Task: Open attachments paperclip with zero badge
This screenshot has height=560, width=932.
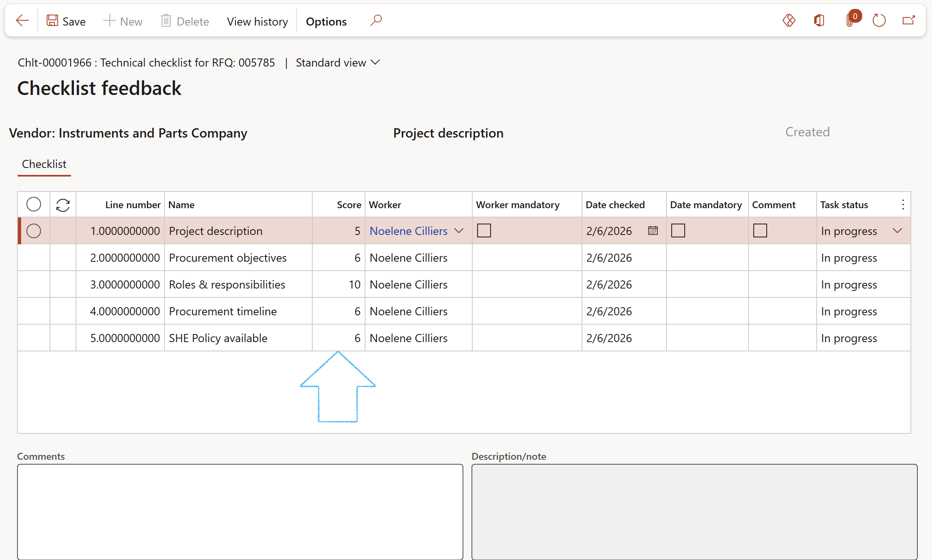Action: (850, 20)
